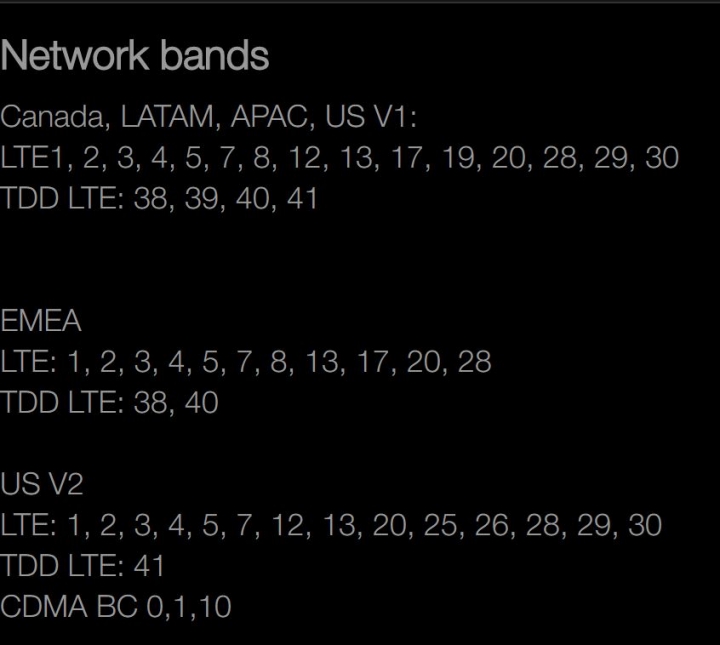Click the word APAC in region line
Image resolution: width=720 pixels, height=645 pixels.
pos(270,117)
